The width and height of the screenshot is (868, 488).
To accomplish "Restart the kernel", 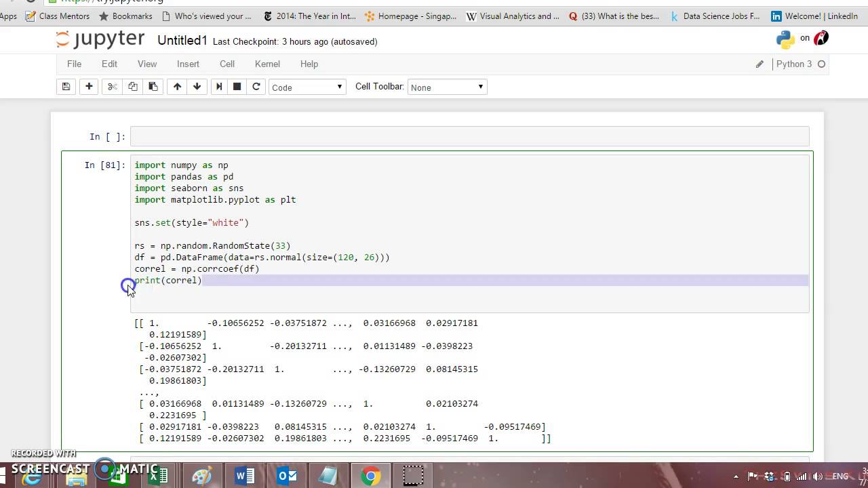I will pyautogui.click(x=256, y=87).
